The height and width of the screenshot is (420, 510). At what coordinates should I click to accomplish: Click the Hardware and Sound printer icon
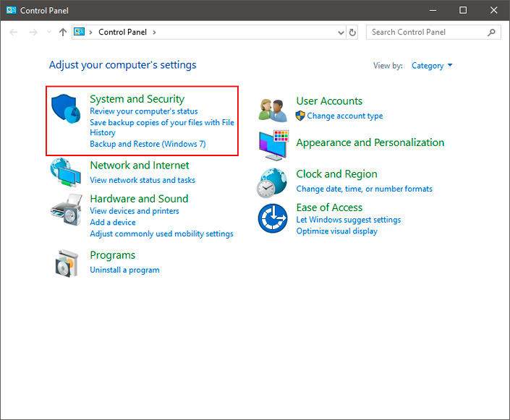tap(66, 210)
